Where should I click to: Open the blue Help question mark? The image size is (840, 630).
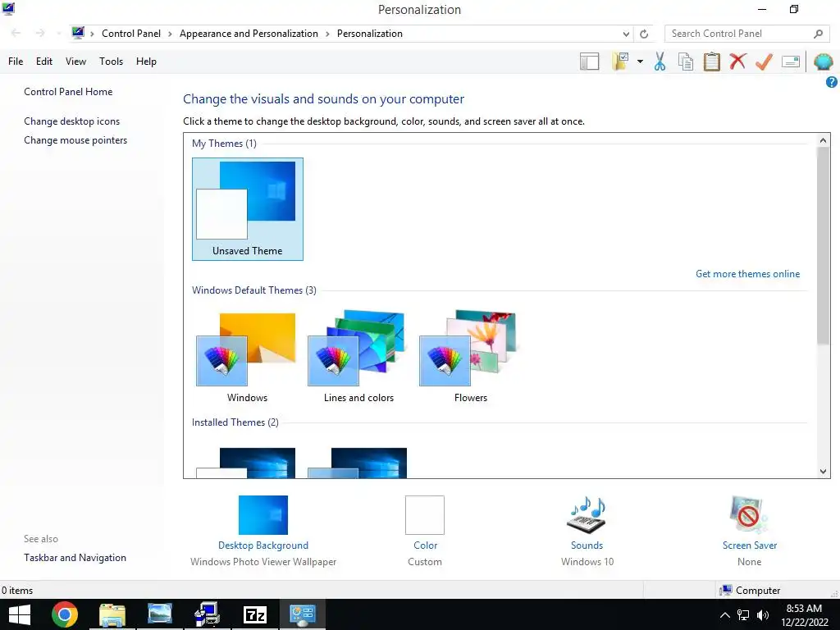832,82
